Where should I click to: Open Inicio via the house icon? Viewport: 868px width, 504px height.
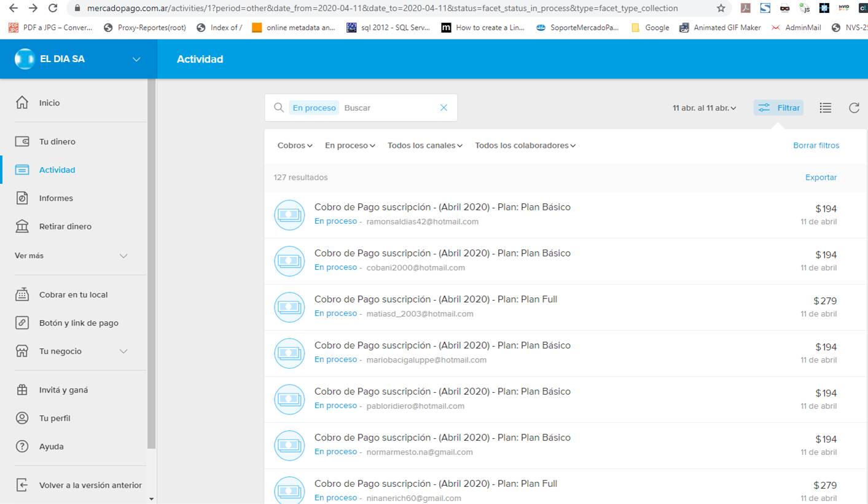[x=22, y=103]
